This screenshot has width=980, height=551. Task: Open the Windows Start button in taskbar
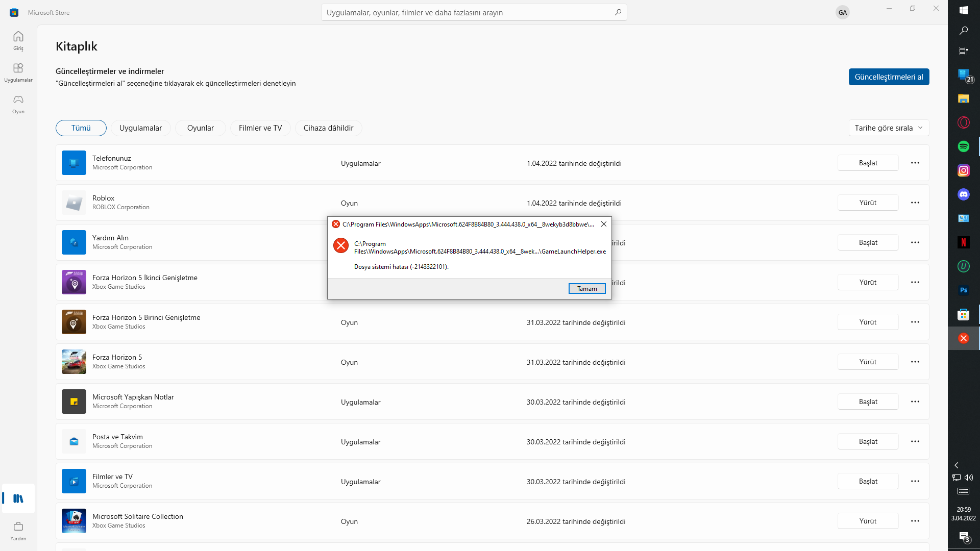tap(964, 10)
